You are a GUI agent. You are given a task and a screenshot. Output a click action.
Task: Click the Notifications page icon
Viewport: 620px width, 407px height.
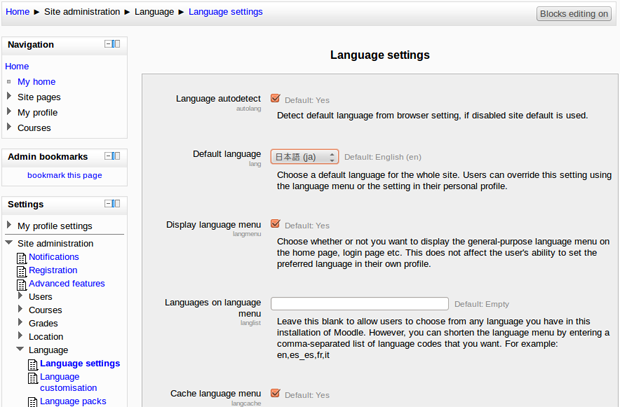click(22, 258)
